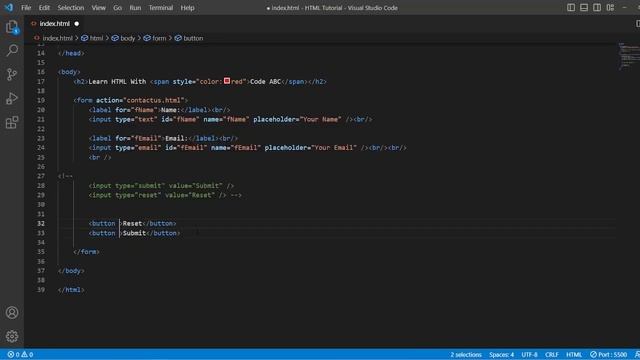
Task: Select the index.html editor tab
Action: click(55, 24)
